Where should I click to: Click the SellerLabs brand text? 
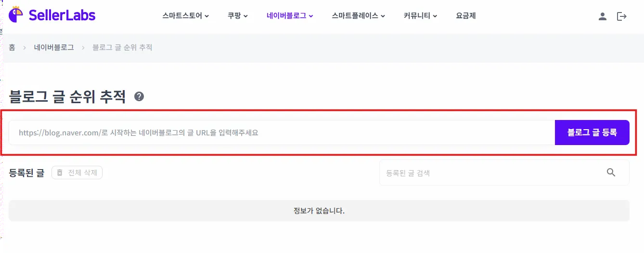pyautogui.click(x=62, y=15)
